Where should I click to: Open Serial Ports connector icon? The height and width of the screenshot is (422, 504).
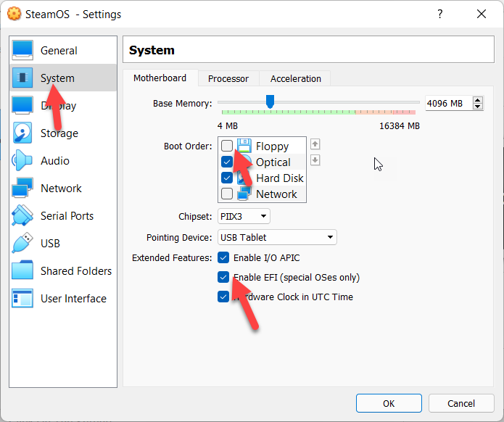pyautogui.click(x=22, y=216)
